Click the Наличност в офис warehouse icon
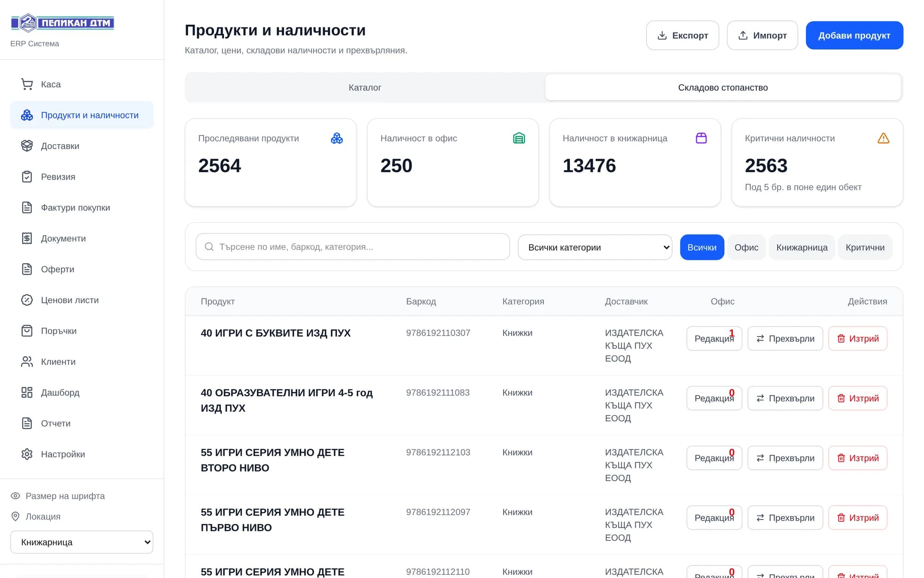Screen dimensions: 924x578 519,138
